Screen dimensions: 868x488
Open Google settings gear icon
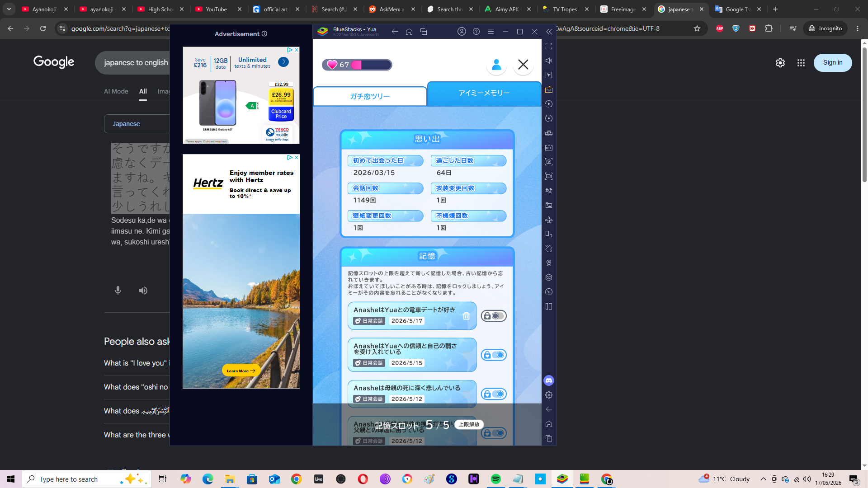(780, 63)
